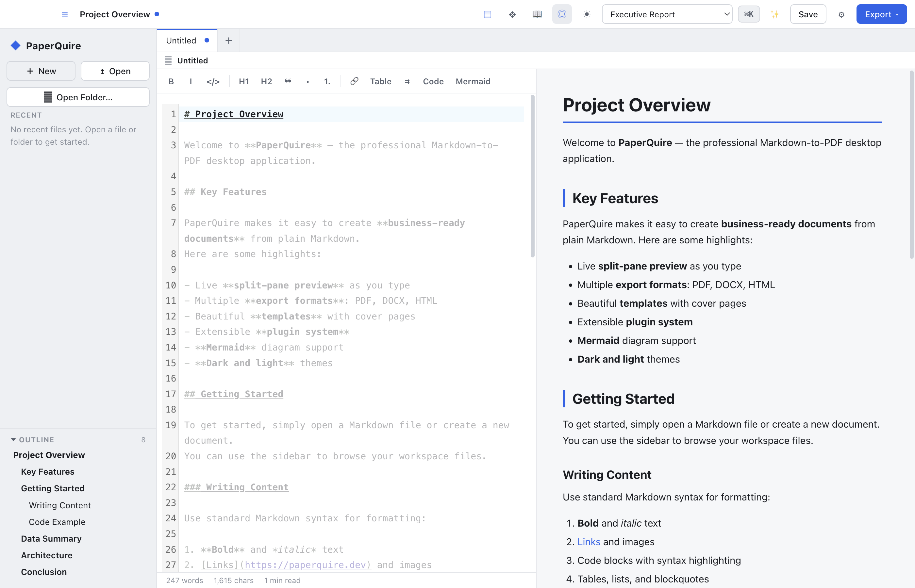
Task: Click the Project Overview title in top bar
Action: (x=115, y=14)
